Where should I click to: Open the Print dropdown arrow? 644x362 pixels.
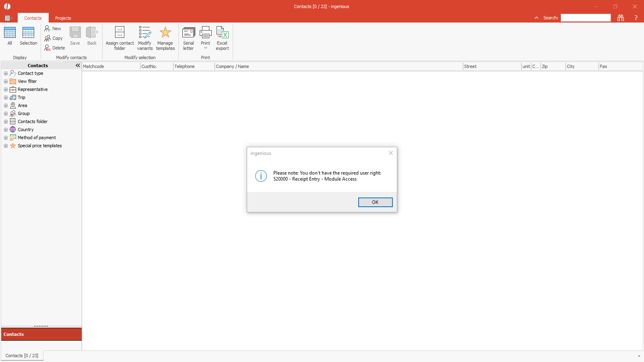tap(206, 48)
